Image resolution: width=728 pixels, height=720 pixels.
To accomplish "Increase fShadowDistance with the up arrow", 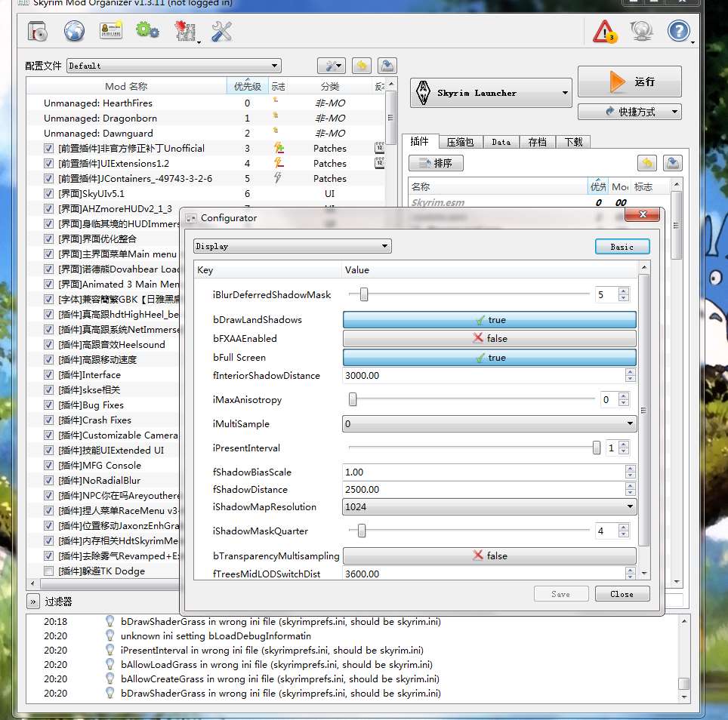I will coord(630,486).
